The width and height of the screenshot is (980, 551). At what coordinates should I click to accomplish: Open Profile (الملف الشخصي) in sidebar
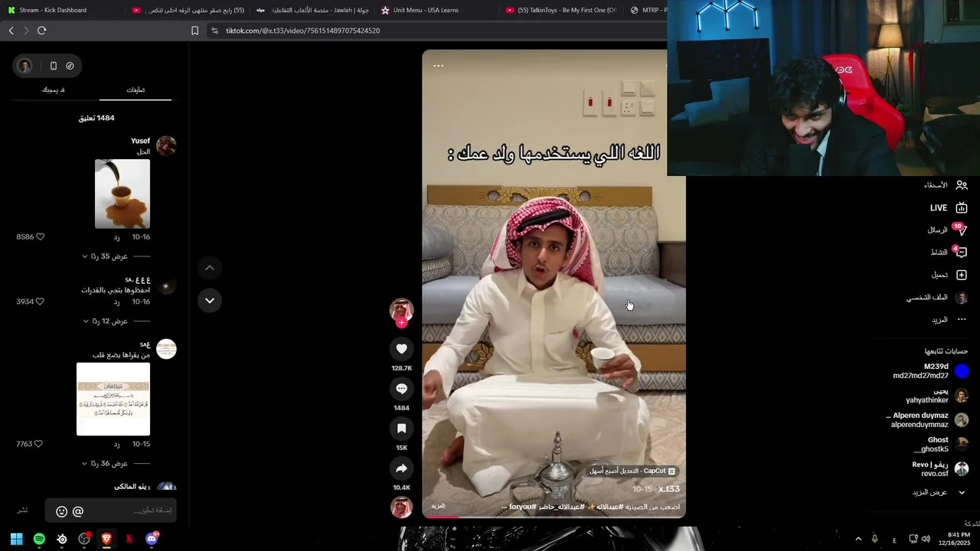tap(937, 298)
